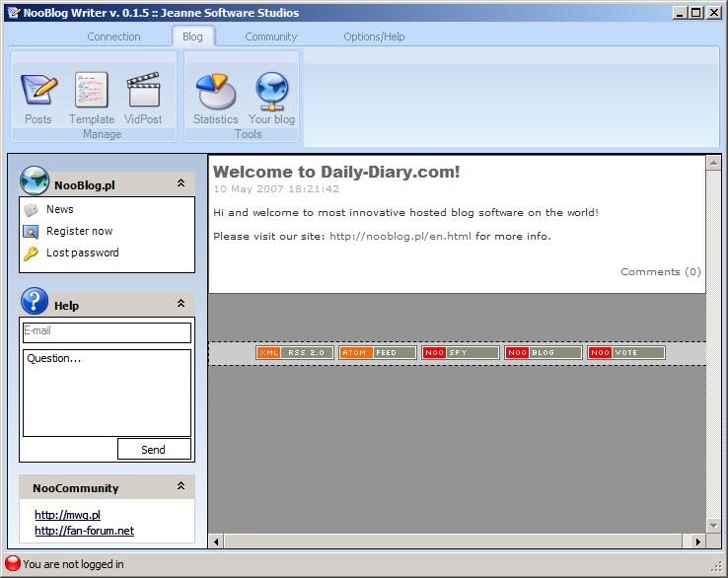Click the Atom Feed badge
Viewport: 728px width, 578px height.
(x=378, y=353)
